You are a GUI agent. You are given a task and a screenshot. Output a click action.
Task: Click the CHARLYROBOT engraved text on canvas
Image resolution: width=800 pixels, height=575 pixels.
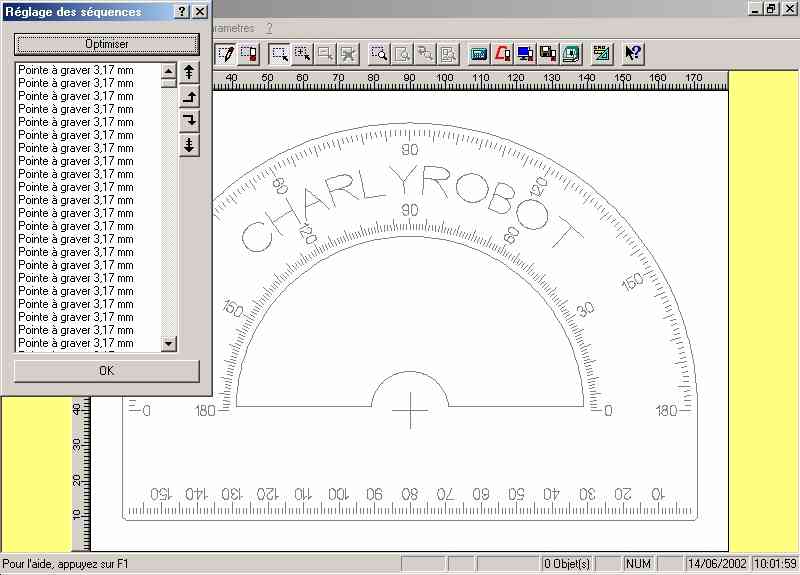411,209
